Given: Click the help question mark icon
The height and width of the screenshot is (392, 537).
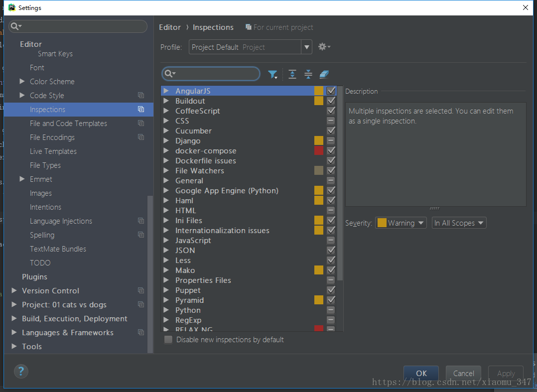Looking at the screenshot, I should click(21, 371).
